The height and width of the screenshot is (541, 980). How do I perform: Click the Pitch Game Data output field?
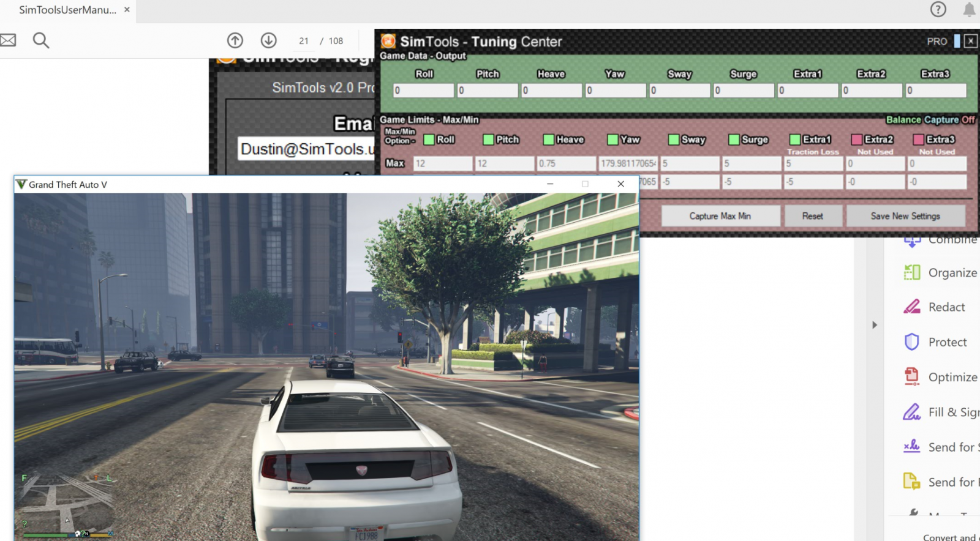[488, 91]
